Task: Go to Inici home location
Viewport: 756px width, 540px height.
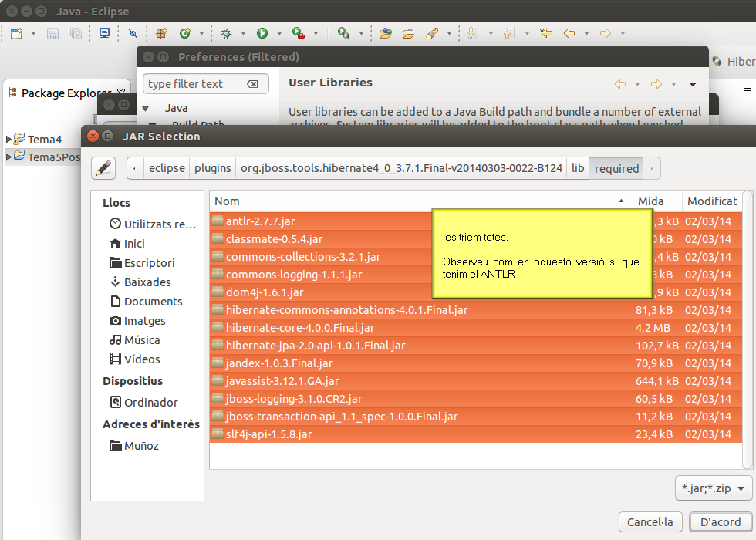Action: point(127,244)
